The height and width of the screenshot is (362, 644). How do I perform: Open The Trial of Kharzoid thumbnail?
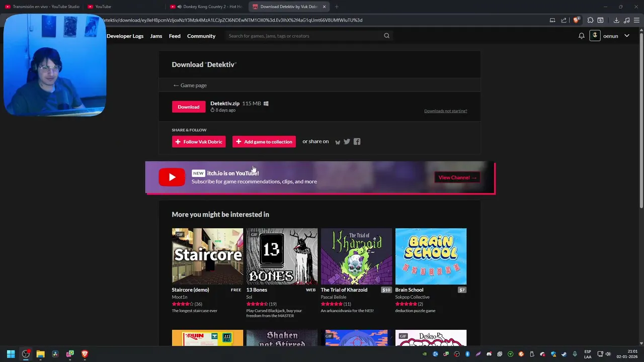click(356, 256)
